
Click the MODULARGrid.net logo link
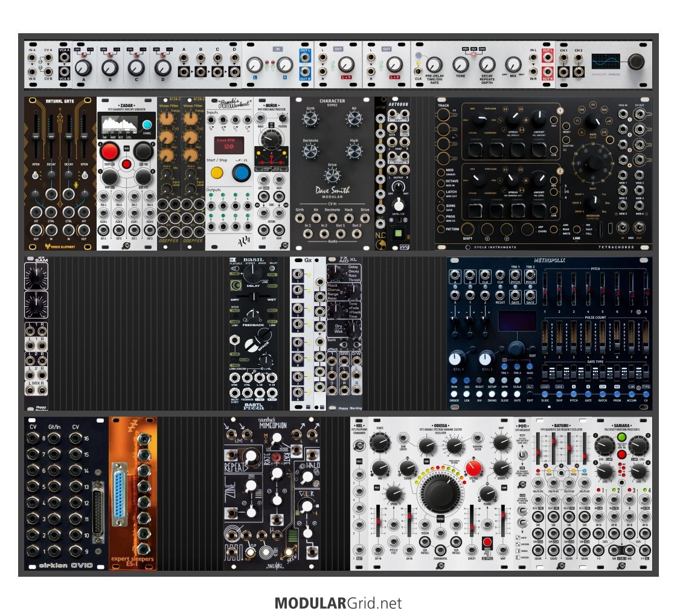point(338,603)
